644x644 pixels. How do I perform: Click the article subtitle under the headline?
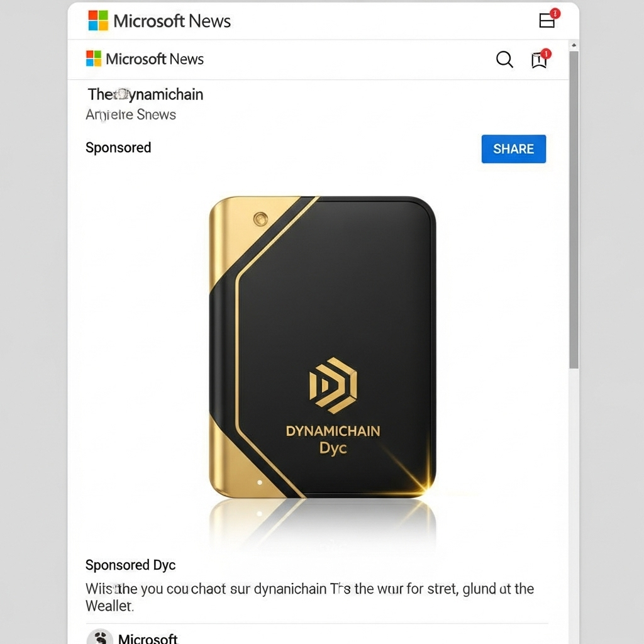point(131,114)
